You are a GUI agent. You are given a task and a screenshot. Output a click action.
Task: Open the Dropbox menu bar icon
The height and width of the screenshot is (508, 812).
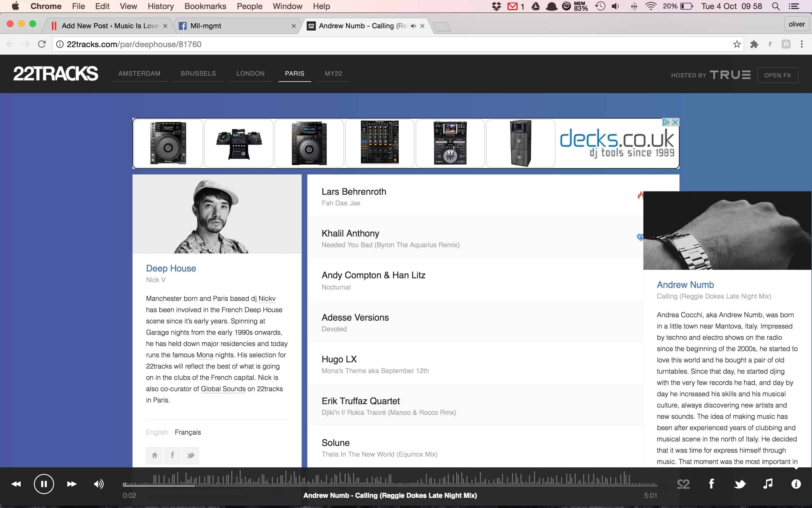point(496,6)
